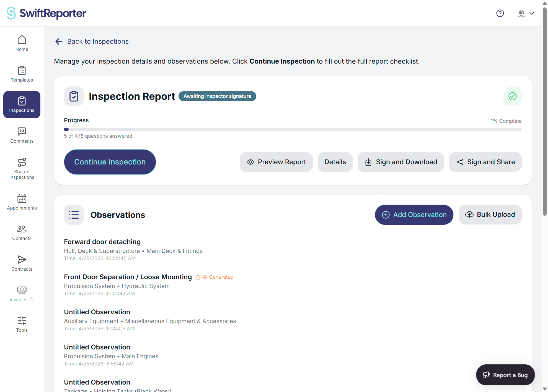Click the back arrow icon
This screenshot has width=548, height=392.
coord(59,41)
